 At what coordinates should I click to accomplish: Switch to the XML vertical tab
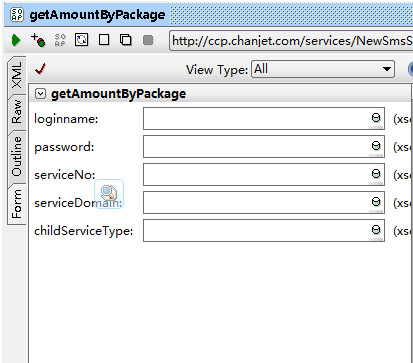pos(17,75)
